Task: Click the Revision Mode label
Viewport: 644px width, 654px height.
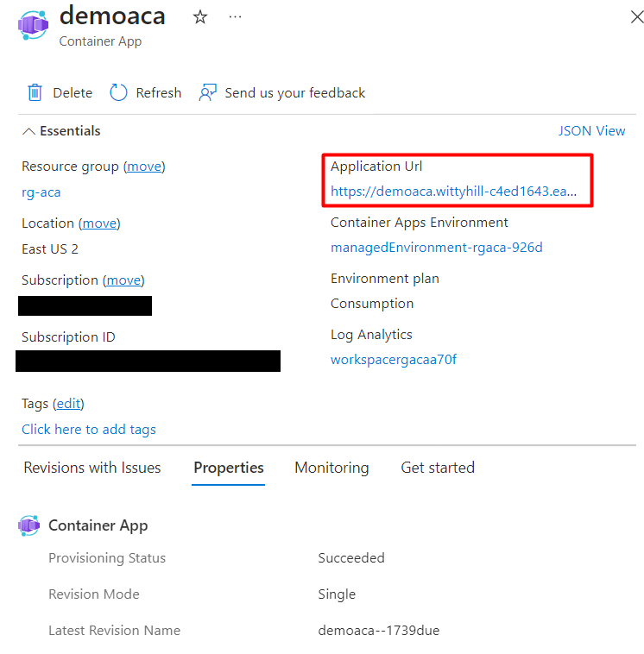Action: pos(94,594)
